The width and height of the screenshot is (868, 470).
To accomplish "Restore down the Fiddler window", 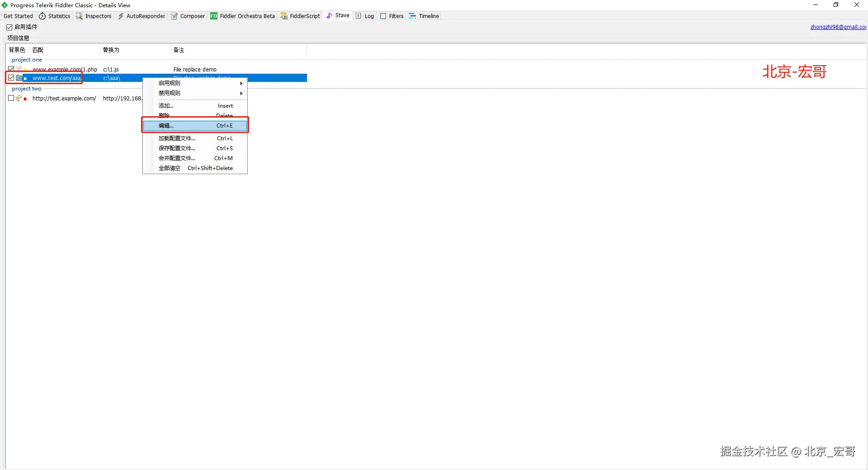I will click(836, 5).
